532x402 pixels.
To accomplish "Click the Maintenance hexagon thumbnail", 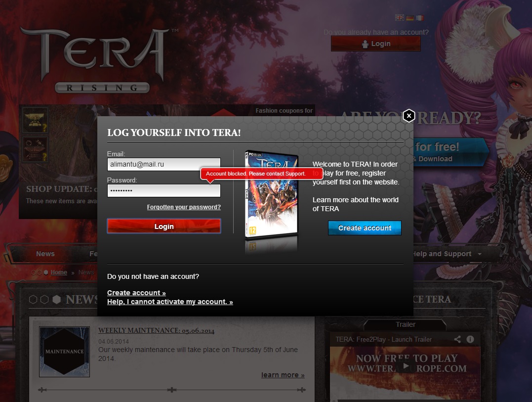I will click(65, 352).
